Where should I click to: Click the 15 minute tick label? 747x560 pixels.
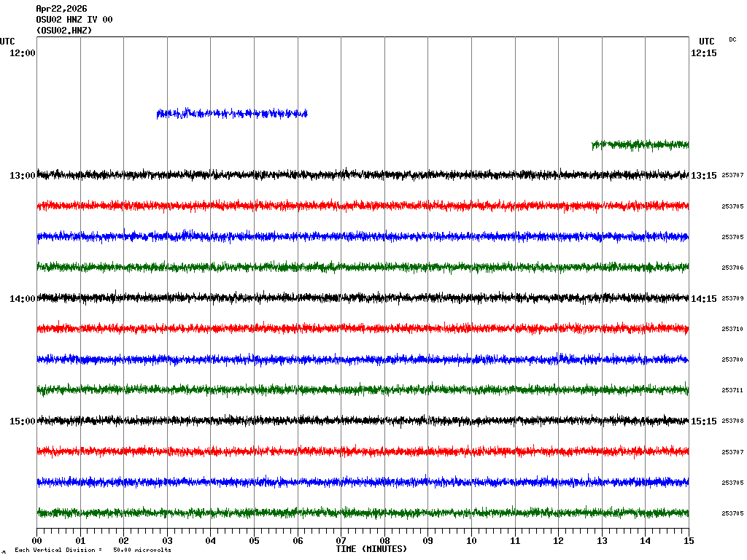689,541
